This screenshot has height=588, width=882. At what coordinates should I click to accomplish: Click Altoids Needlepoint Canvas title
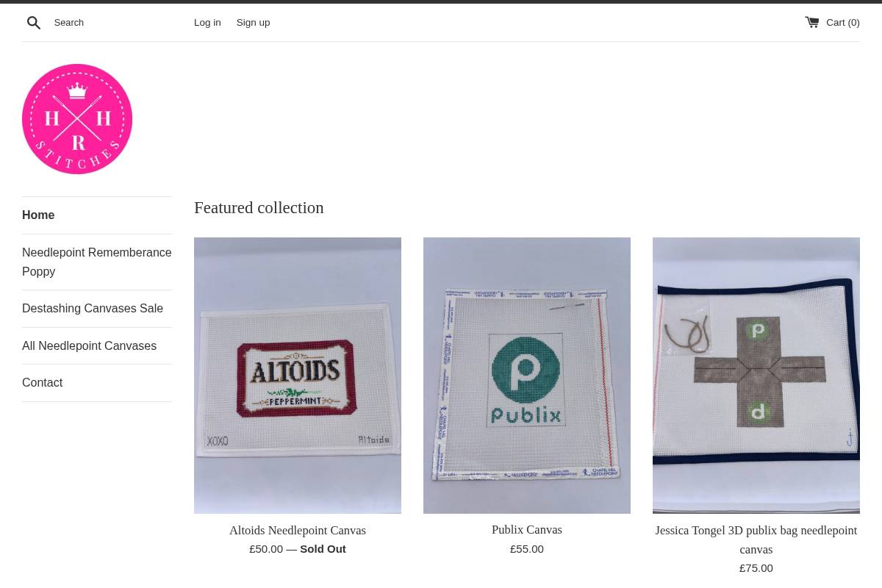298,531
